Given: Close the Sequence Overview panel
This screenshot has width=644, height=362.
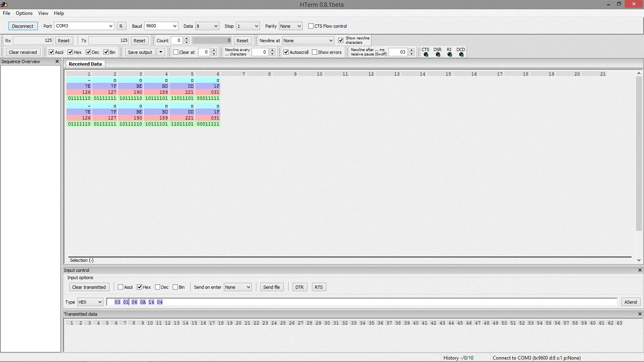Looking at the screenshot, I should point(57,62).
